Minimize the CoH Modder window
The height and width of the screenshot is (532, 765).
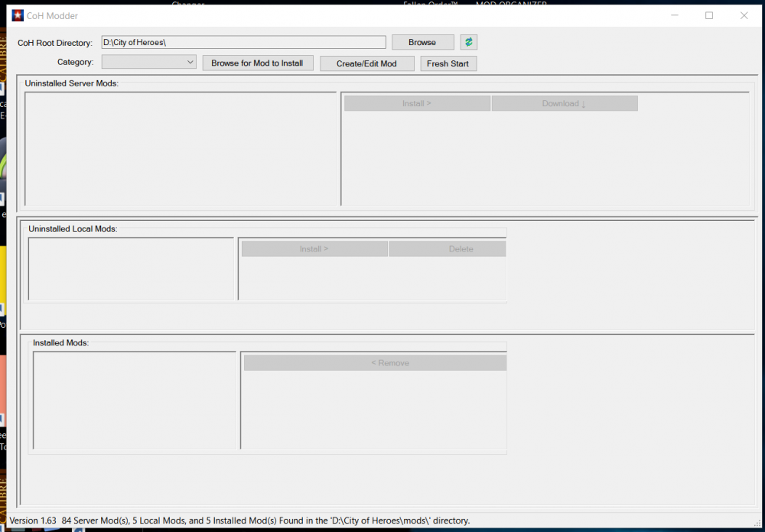click(674, 15)
